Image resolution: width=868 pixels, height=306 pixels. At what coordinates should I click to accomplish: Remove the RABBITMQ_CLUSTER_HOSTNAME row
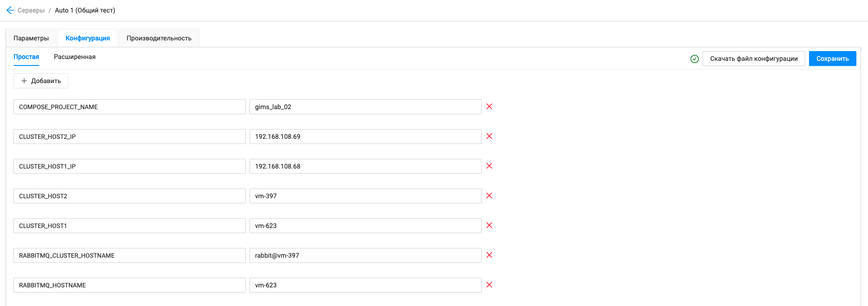click(489, 255)
